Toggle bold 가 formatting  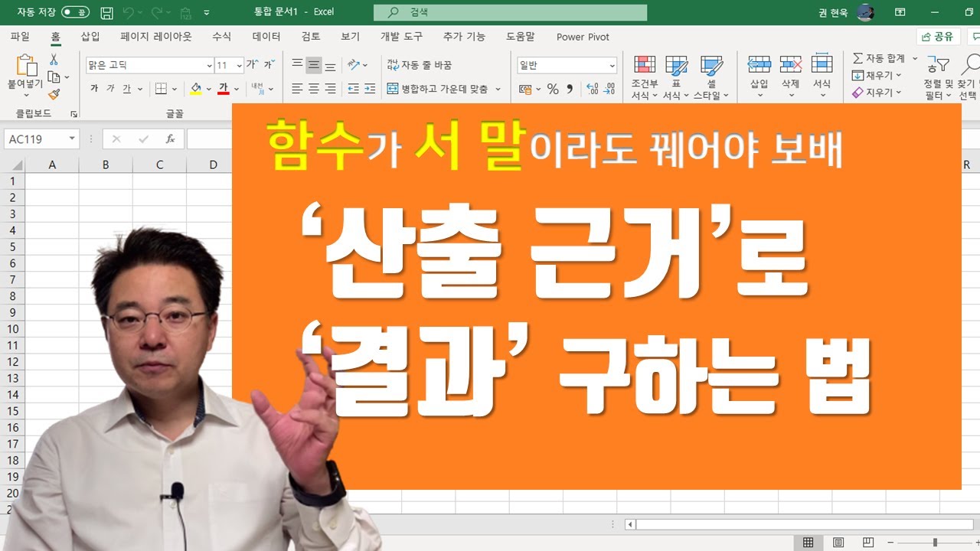click(94, 89)
